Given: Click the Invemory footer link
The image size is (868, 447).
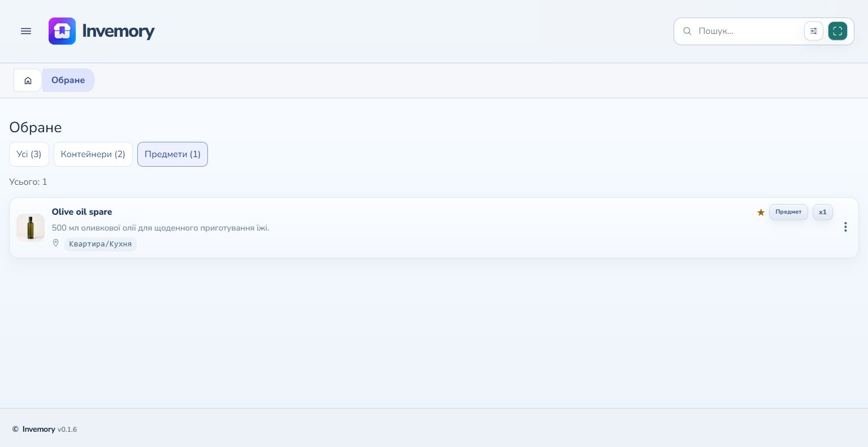Looking at the screenshot, I should [x=39, y=429].
